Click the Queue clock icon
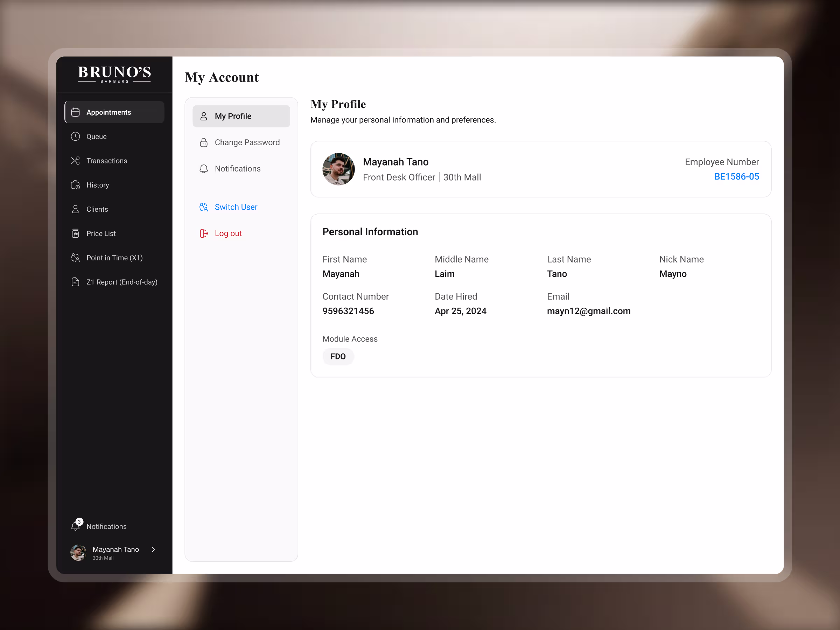Image resolution: width=840 pixels, height=630 pixels. [76, 137]
